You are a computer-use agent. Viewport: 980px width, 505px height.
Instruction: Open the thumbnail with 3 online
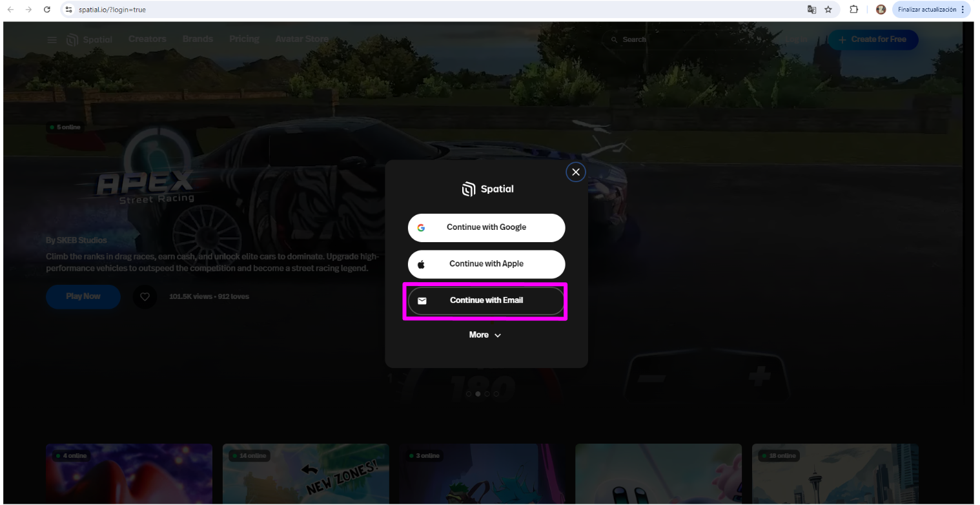pos(482,474)
